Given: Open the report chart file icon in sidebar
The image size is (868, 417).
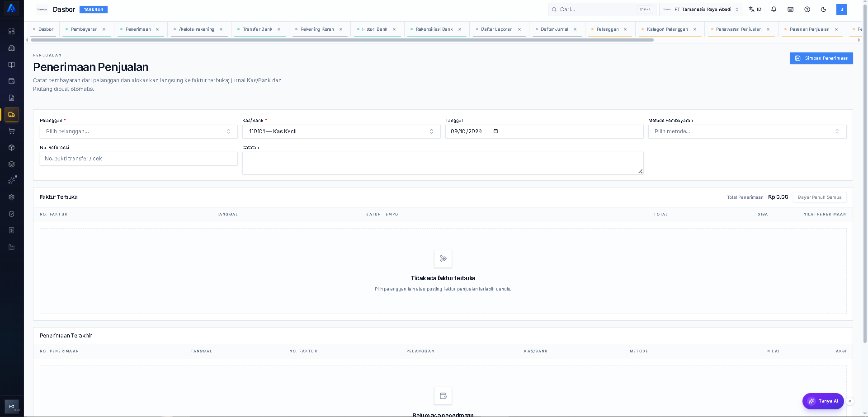Looking at the screenshot, I should (x=12, y=98).
